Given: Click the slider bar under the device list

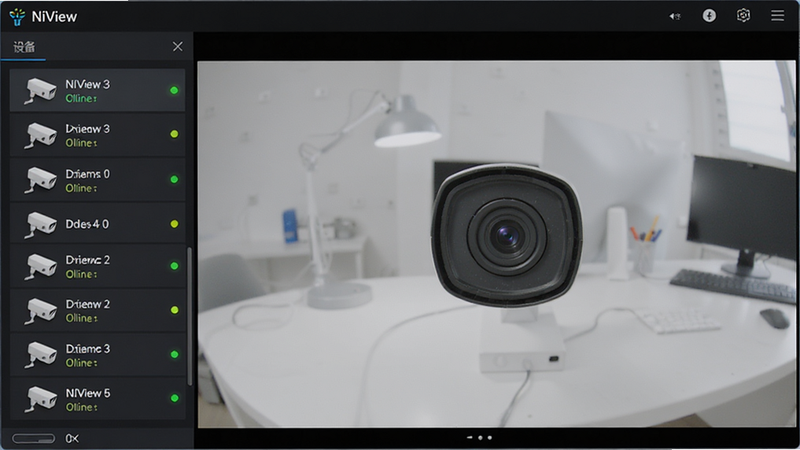Looking at the screenshot, I should tap(34, 438).
